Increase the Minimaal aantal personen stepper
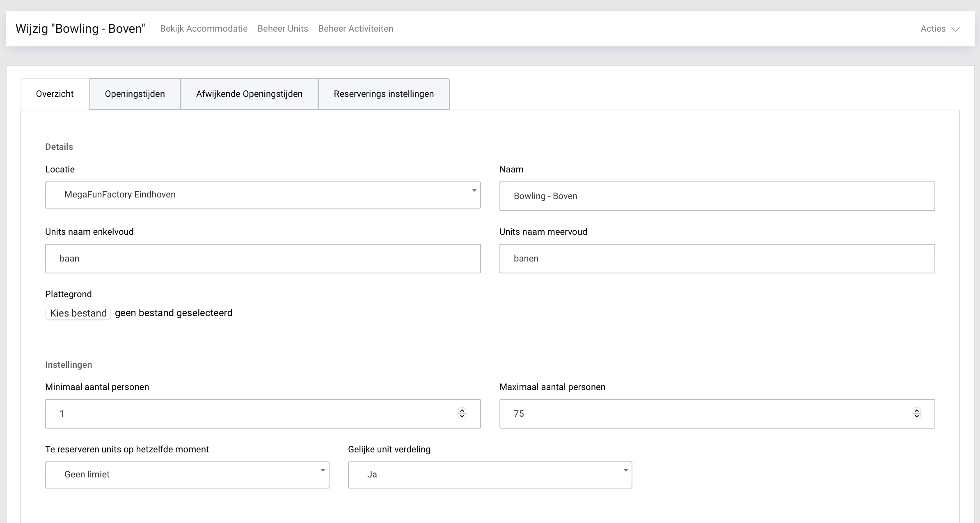The image size is (980, 523). (462, 411)
